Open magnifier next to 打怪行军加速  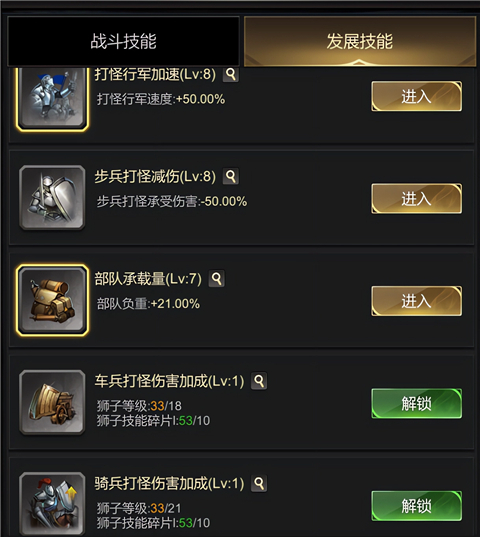(231, 74)
